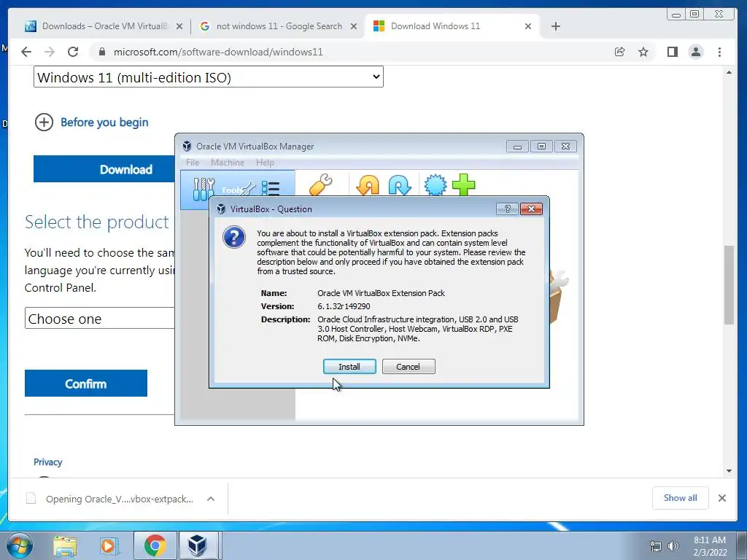
Task: Go forward in Chrome
Action: click(x=50, y=52)
